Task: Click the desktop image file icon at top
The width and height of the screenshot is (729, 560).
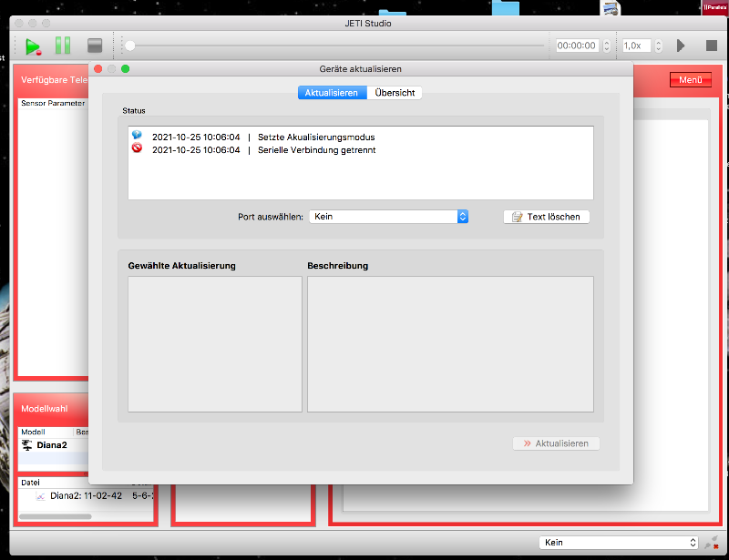Action: click(x=610, y=8)
